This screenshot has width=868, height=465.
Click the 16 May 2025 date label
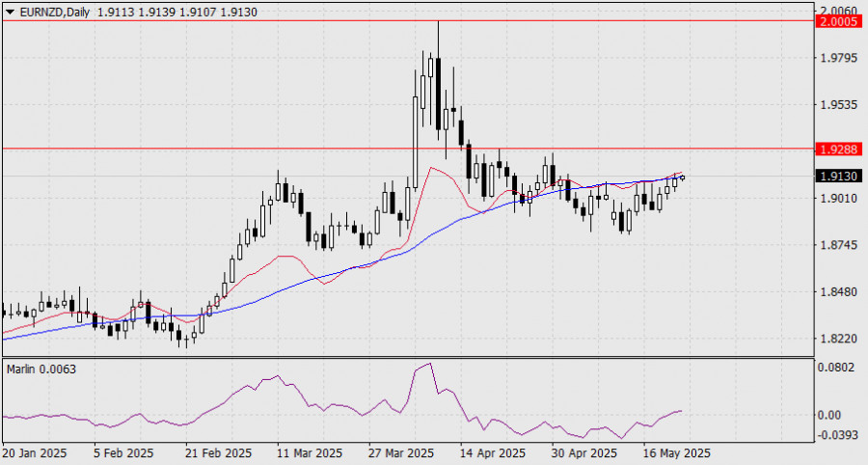pos(677,453)
